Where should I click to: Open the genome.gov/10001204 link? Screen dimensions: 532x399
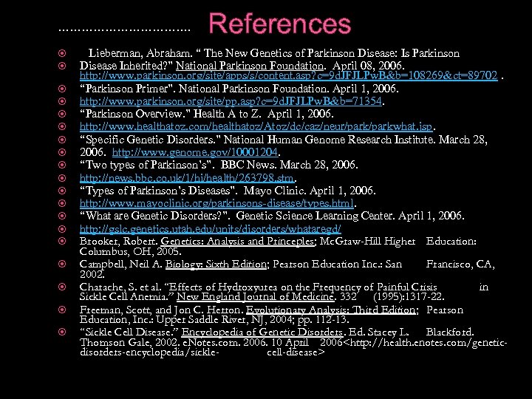tap(195, 152)
